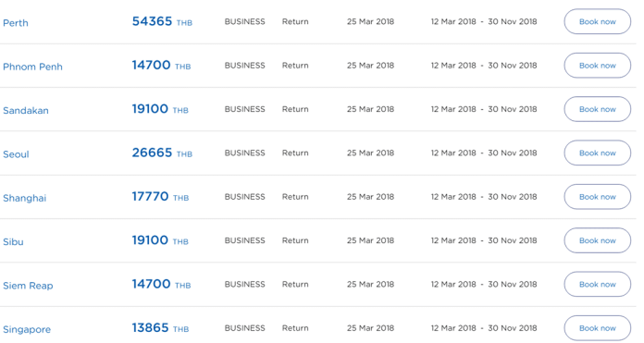Open the Shanghai destination link
The image size is (644, 343).
[x=25, y=198]
